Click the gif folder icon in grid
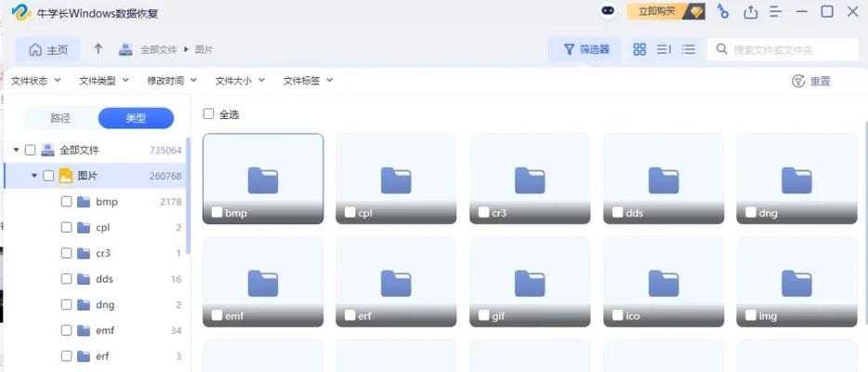 click(530, 284)
